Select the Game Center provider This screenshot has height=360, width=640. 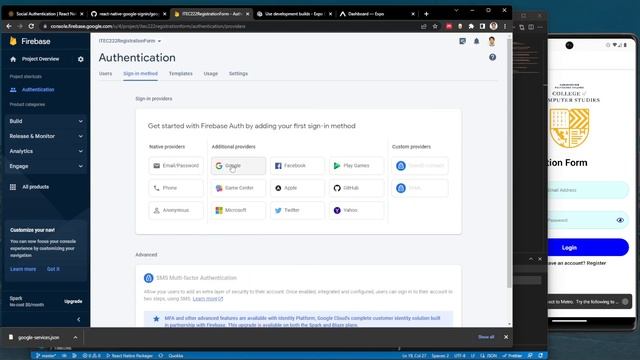238,188
